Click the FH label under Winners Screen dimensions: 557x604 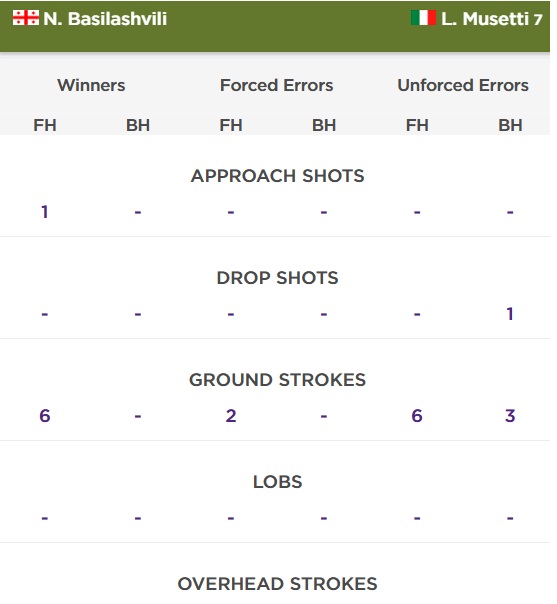coord(45,125)
